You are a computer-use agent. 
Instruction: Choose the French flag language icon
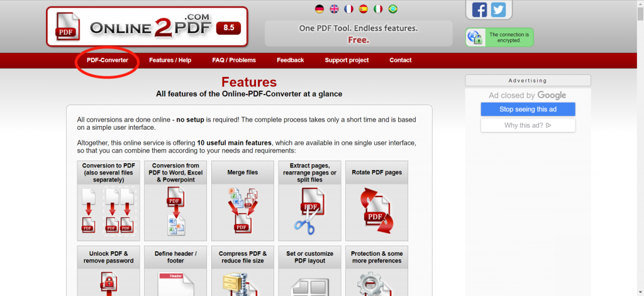point(348,9)
